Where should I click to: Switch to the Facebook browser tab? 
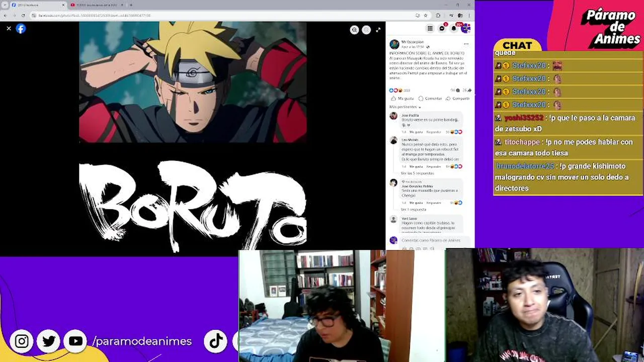pyautogui.click(x=38, y=5)
